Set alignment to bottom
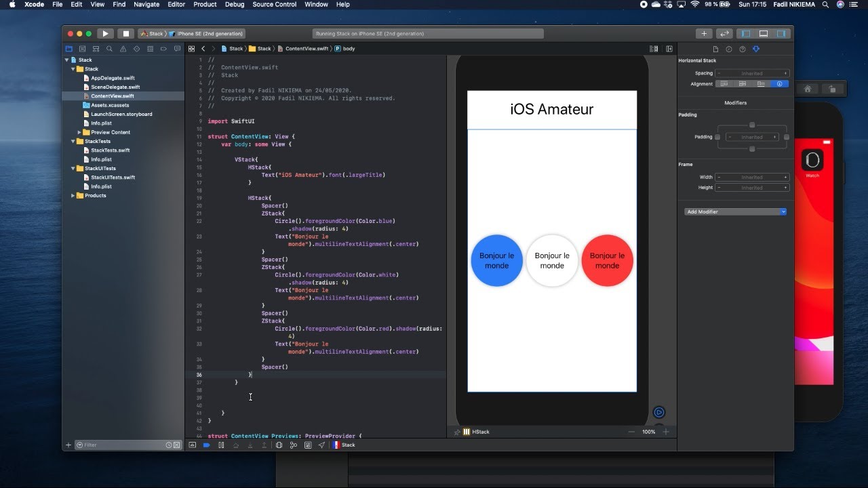This screenshot has width=868, height=488. click(x=761, y=84)
